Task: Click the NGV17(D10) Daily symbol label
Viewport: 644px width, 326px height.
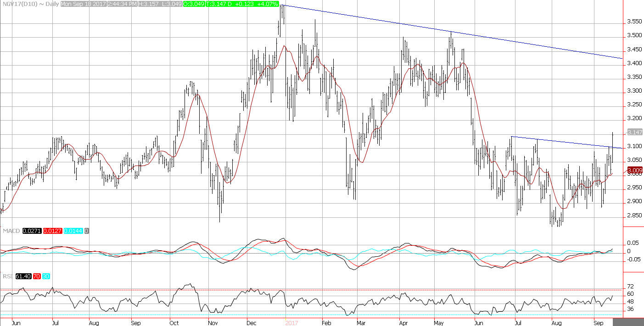Action: point(29,4)
